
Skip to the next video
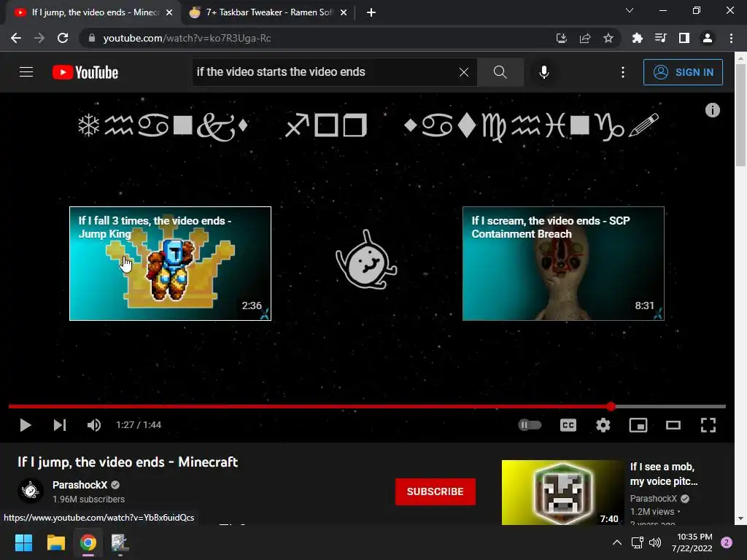[x=60, y=425]
